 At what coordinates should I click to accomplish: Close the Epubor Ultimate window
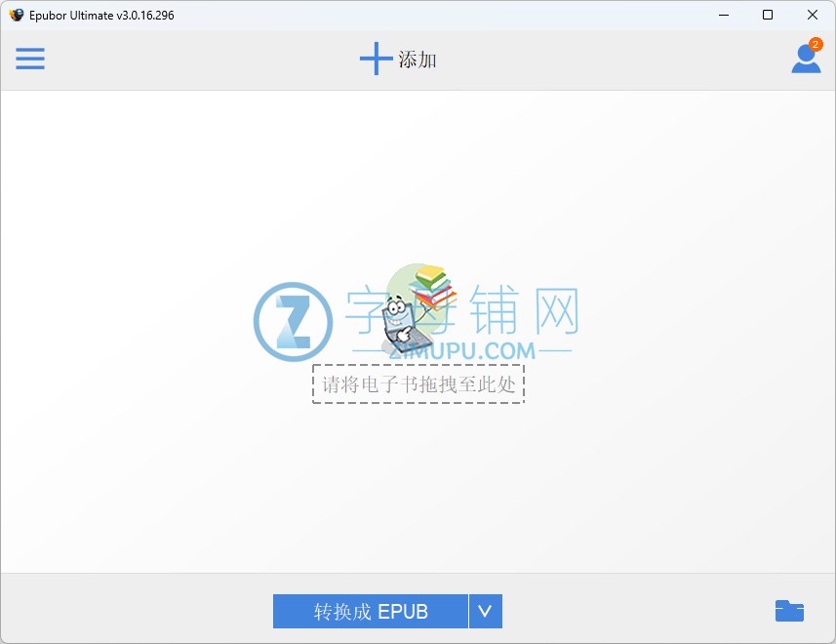(x=813, y=15)
